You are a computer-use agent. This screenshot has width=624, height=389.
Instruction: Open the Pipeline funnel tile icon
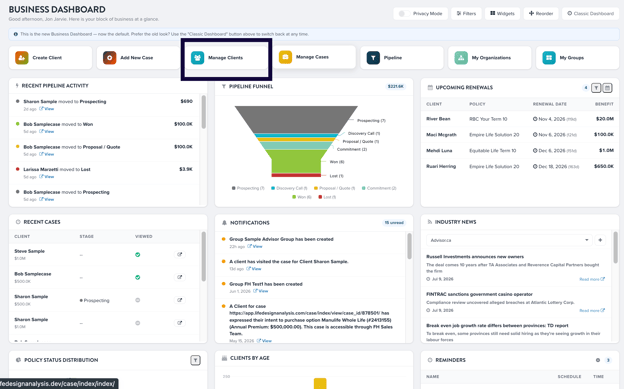[373, 58]
